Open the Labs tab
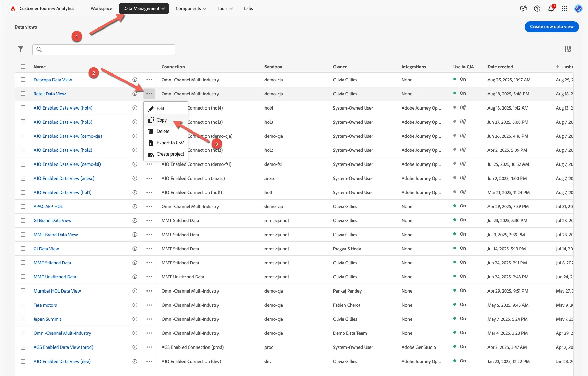The width and height of the screenshot is (588, 376). 248,9
